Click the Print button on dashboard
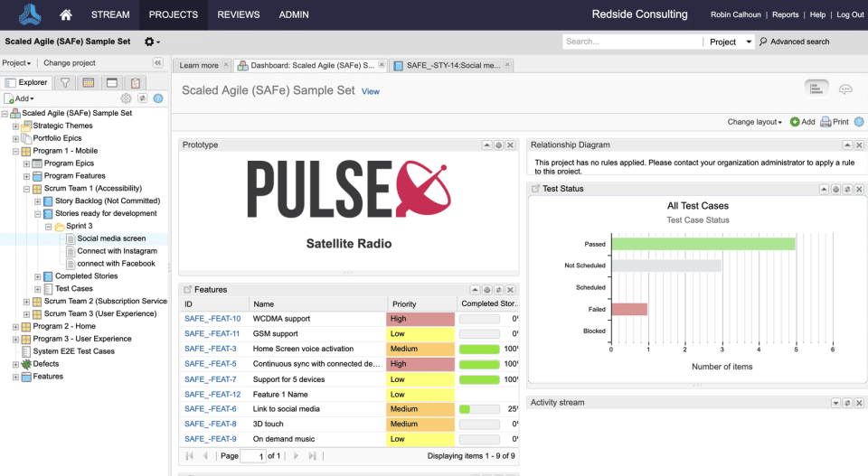This screenshot has height=476, width=868. [x=835, y=122]
